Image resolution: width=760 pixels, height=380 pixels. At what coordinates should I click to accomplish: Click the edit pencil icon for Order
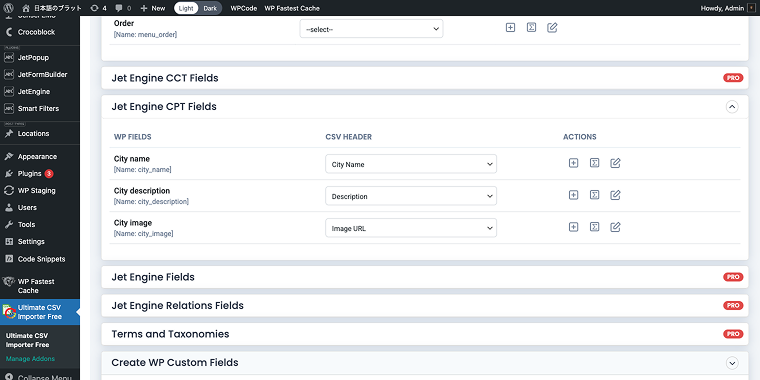[x=552, y=28]
